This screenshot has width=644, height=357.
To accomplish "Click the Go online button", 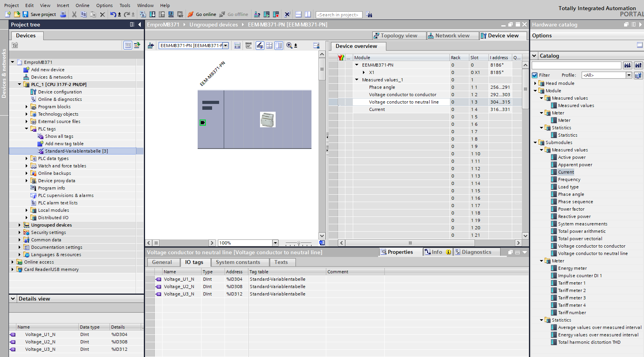I will click(x=202, y=14).
